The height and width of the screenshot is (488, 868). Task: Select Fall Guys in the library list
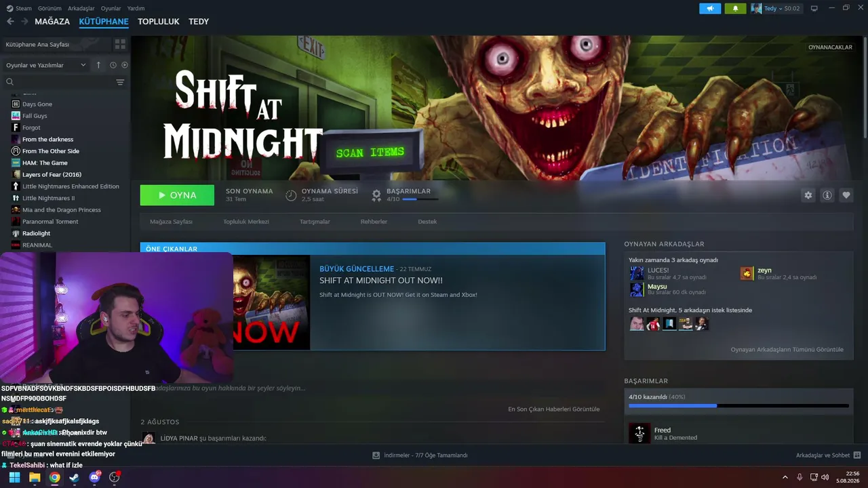coord(35,116)
